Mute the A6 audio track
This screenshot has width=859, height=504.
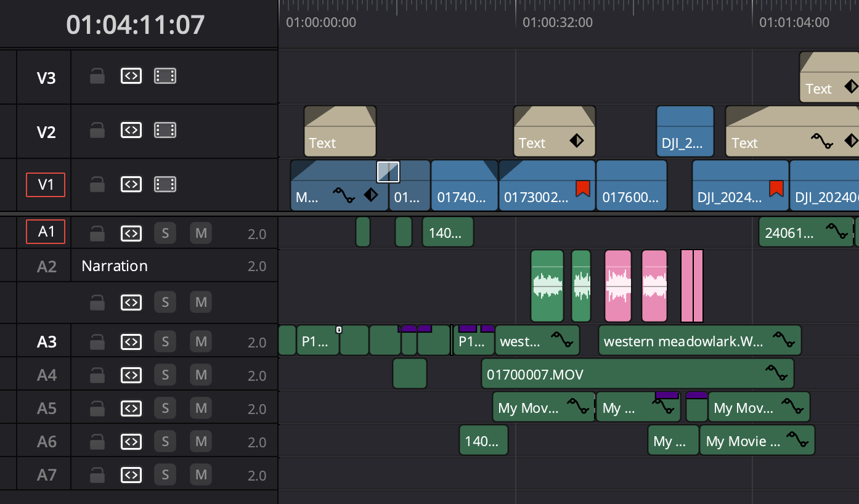pos(201,441)
